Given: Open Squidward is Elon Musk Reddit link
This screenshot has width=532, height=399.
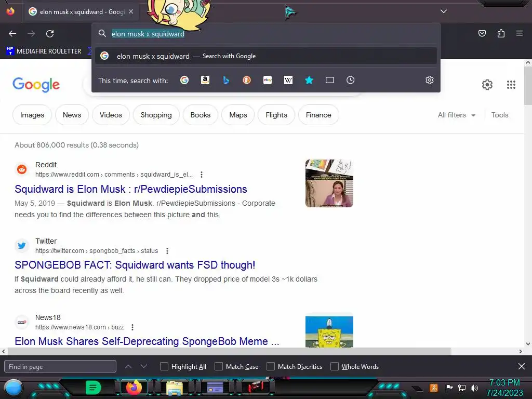Looking at the screenshot, I should (131, 189).
